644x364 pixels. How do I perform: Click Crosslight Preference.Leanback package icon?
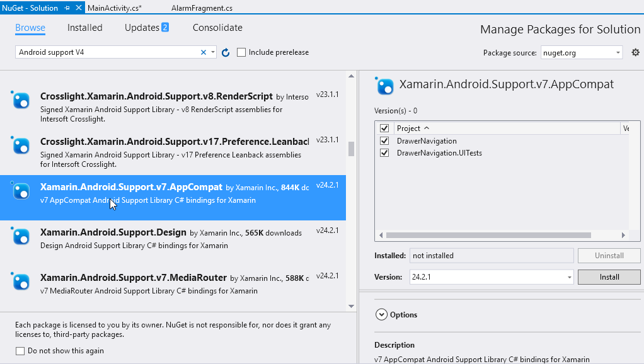(x=20, y=145)
